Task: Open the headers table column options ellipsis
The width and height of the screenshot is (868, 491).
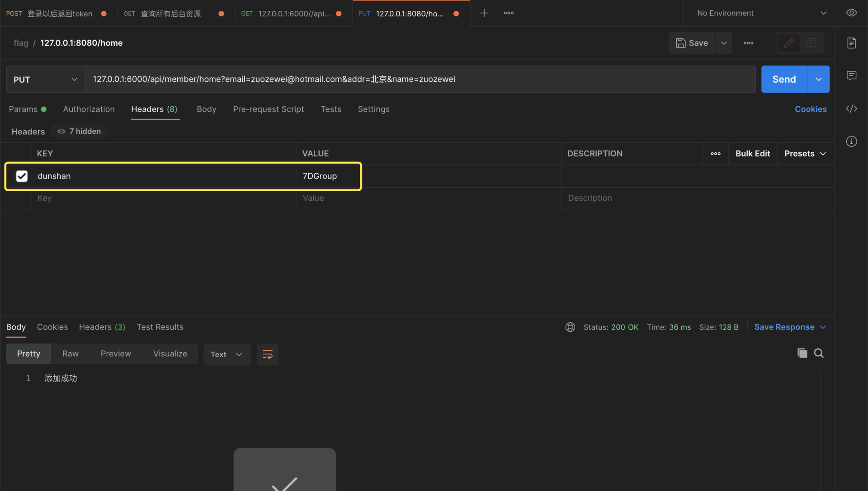Action: (716, 154)
